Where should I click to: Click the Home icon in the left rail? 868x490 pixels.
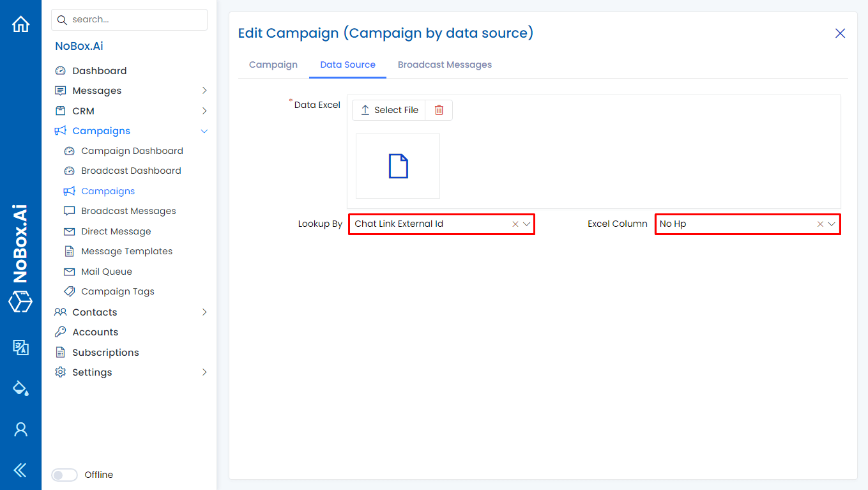pyautogui.click(x=20, y=23)
